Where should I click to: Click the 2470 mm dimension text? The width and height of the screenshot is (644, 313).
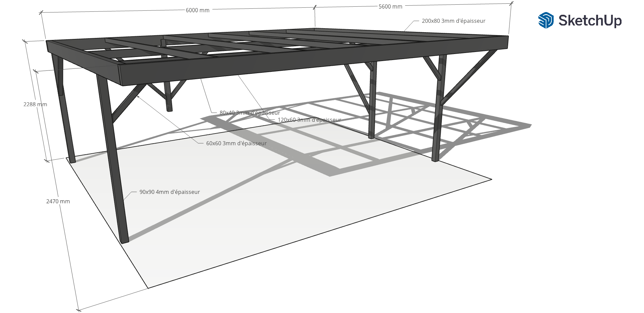click(58, 201)
